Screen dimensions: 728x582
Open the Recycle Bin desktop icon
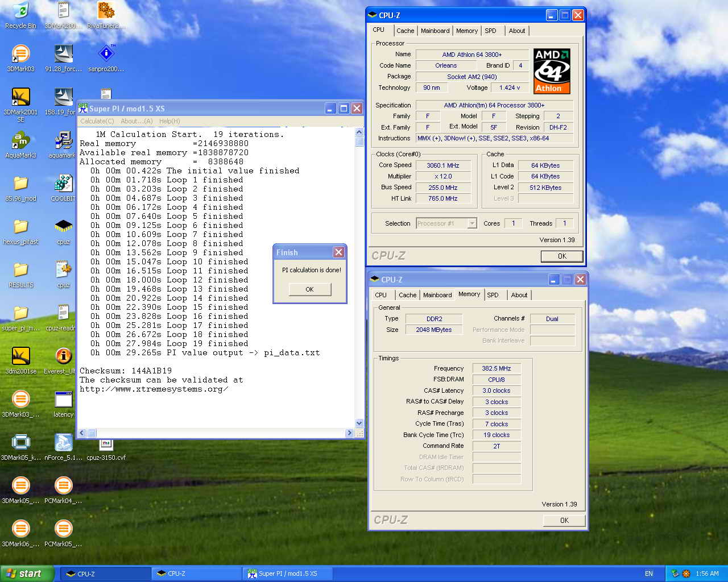point(20,15)
